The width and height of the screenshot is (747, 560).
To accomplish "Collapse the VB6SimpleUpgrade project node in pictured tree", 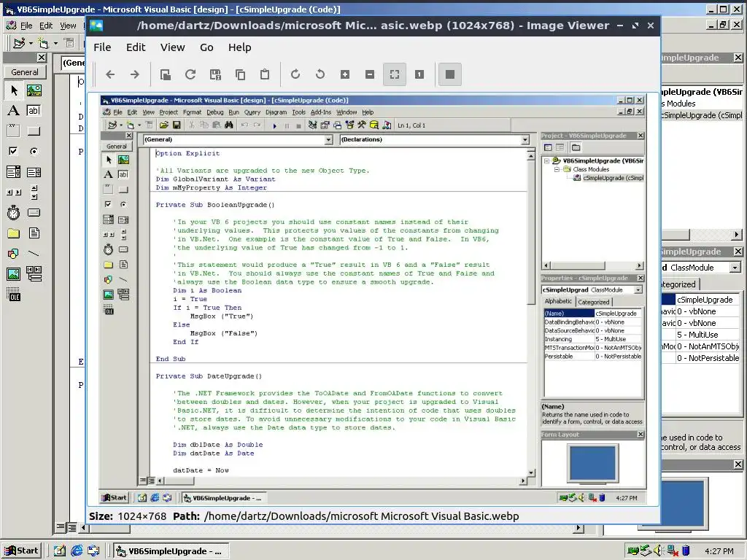I will pos(546,161).
